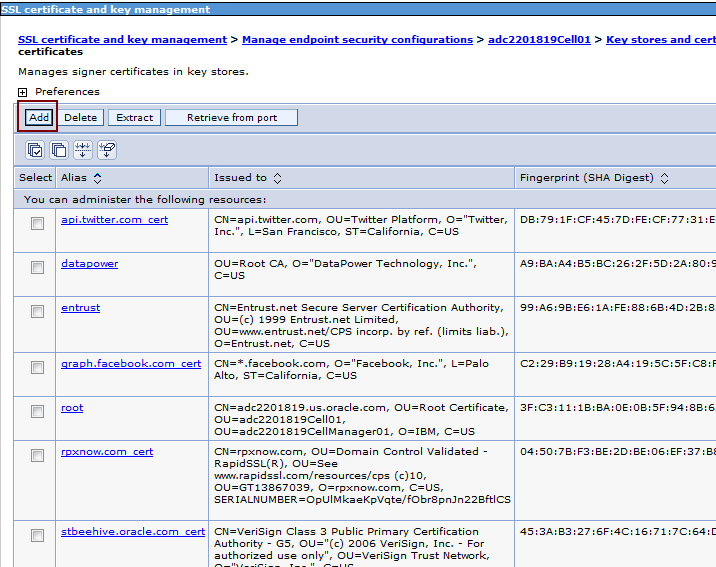Click fingerprint starting DB:79:1F:CF

617,220
